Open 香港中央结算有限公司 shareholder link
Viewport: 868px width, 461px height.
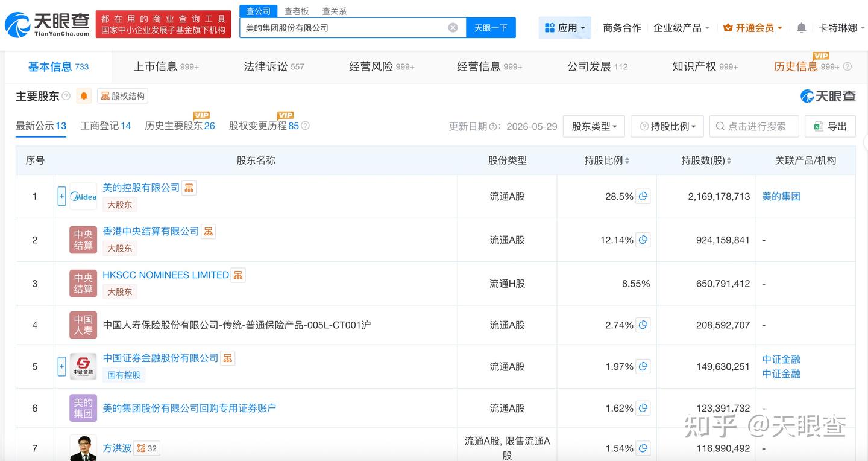coord(151,231)
